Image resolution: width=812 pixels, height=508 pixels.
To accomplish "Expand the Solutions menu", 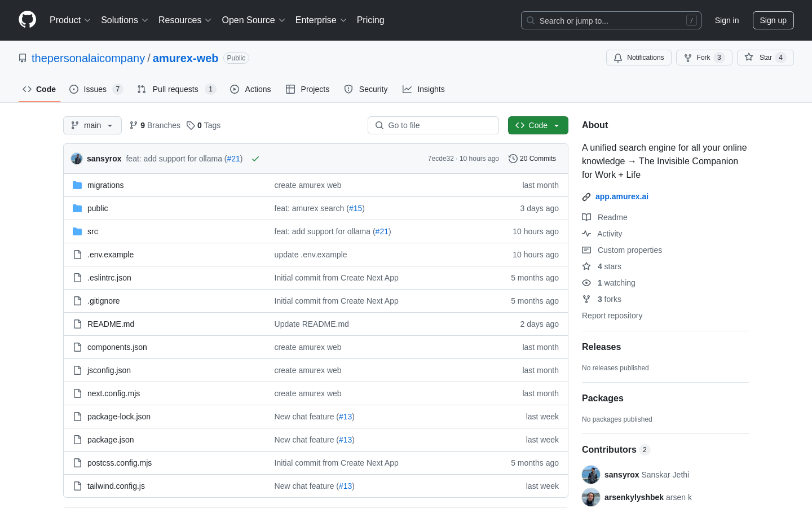I will [x=125, y=20].
